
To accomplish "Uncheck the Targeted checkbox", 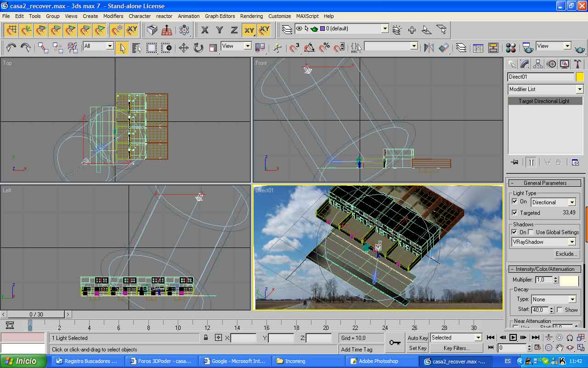I will point(515,213).
